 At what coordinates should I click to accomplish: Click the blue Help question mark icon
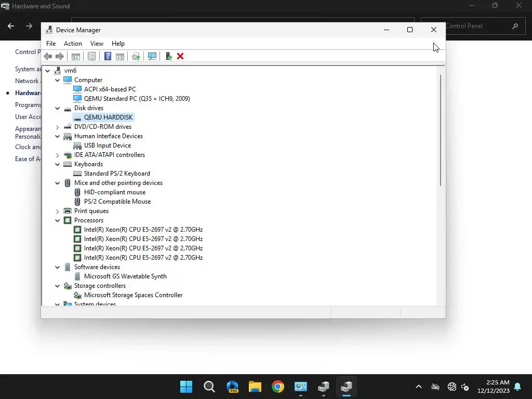pos(108,56)
